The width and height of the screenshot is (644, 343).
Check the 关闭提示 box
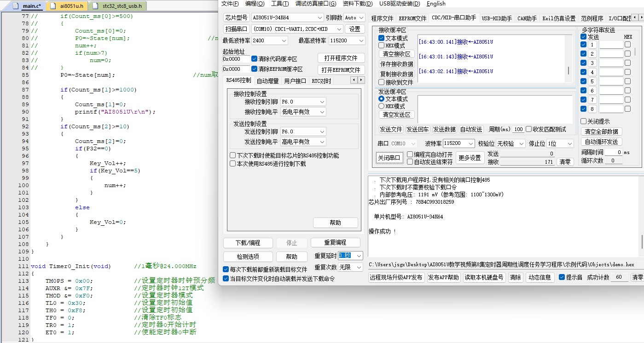[583, 121]
